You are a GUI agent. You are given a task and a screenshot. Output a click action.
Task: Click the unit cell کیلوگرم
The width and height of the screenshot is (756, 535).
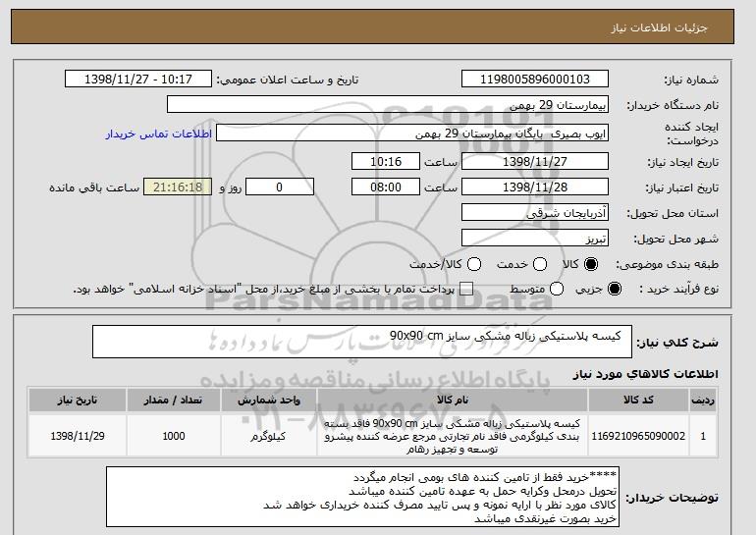[x=269, y=436]
